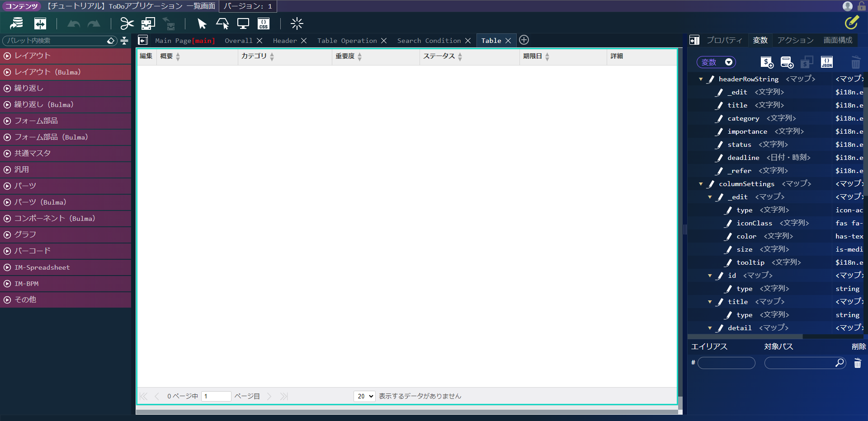Screen dimensions: 868x421
Task: Click the database deploy icon in toolbar
Action: click(x=17, y=23)
